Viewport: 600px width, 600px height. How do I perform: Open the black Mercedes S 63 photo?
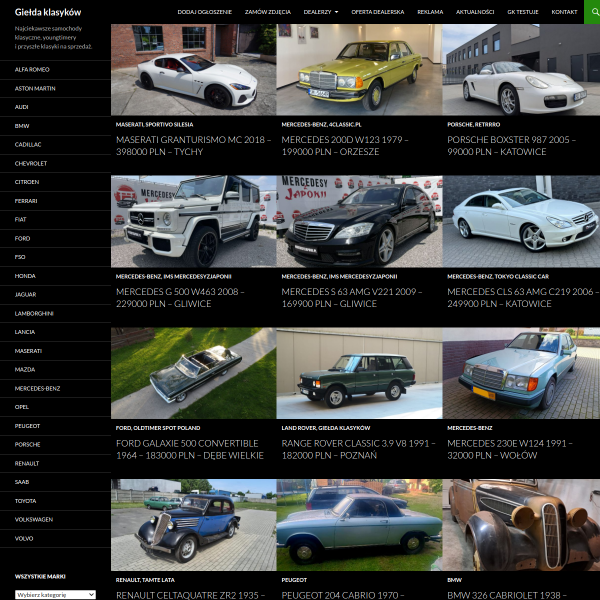click(x=359, y=222)
